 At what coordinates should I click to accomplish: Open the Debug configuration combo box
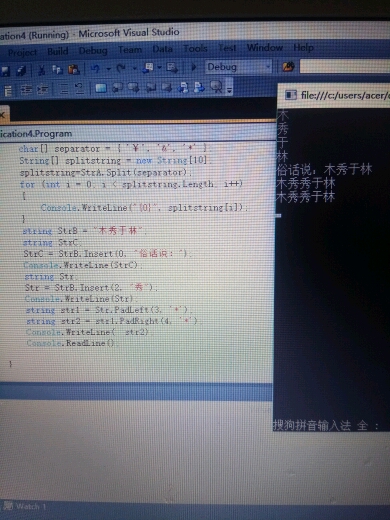tap(238, 67)
